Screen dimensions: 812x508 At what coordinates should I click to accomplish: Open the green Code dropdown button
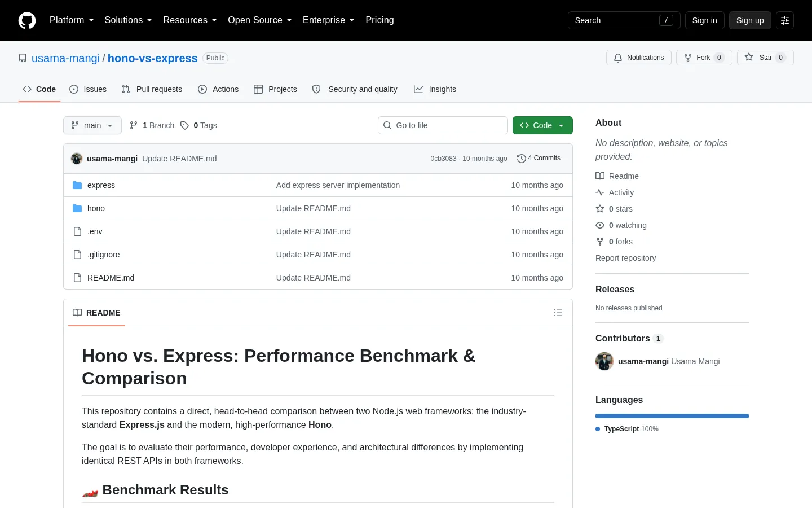tap(542, 125)
